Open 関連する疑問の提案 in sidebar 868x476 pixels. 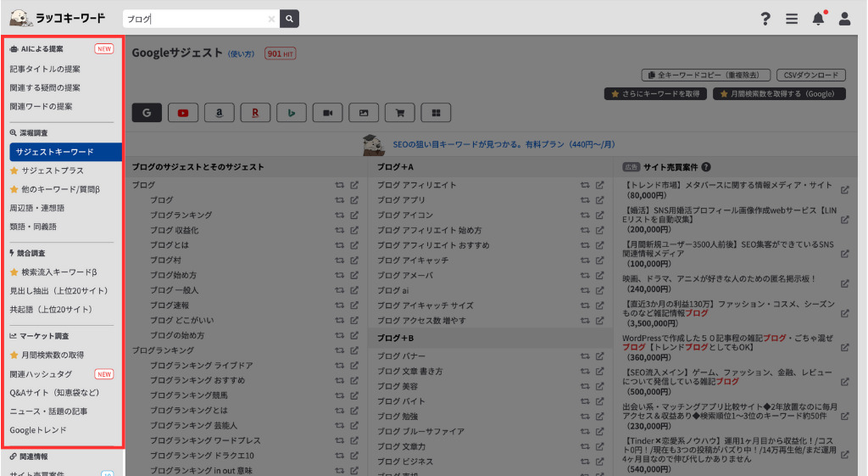click(x=45, y=87)
